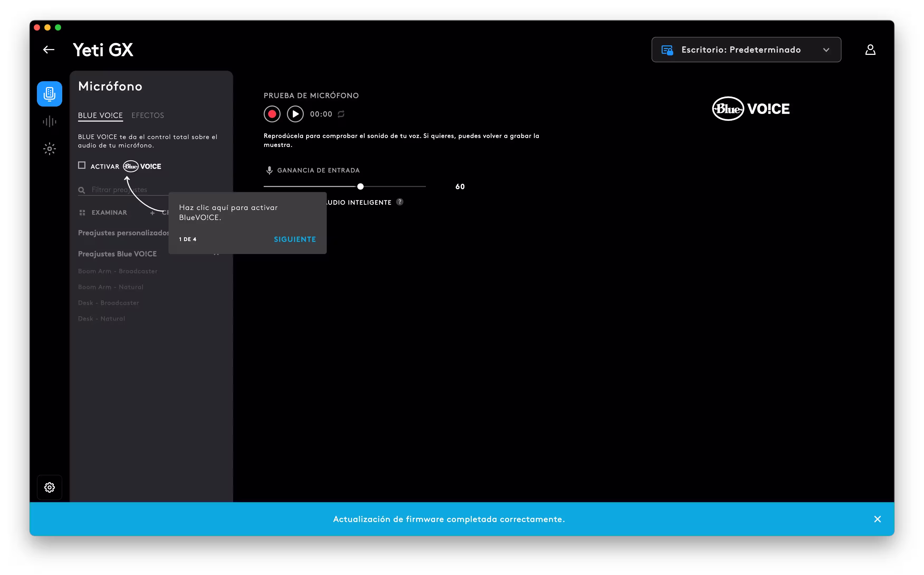Collapse the Preajustes Blue VO!CE section

(149, 254)
